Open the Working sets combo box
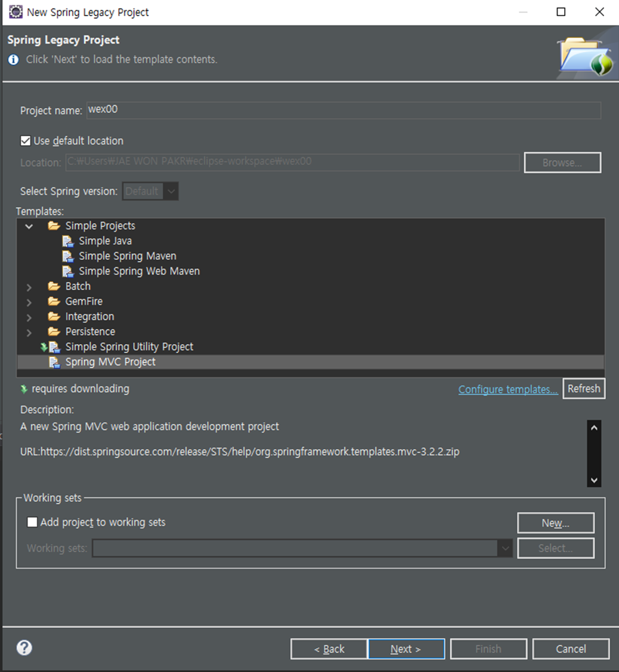619x672 pixels. [303, 548]
